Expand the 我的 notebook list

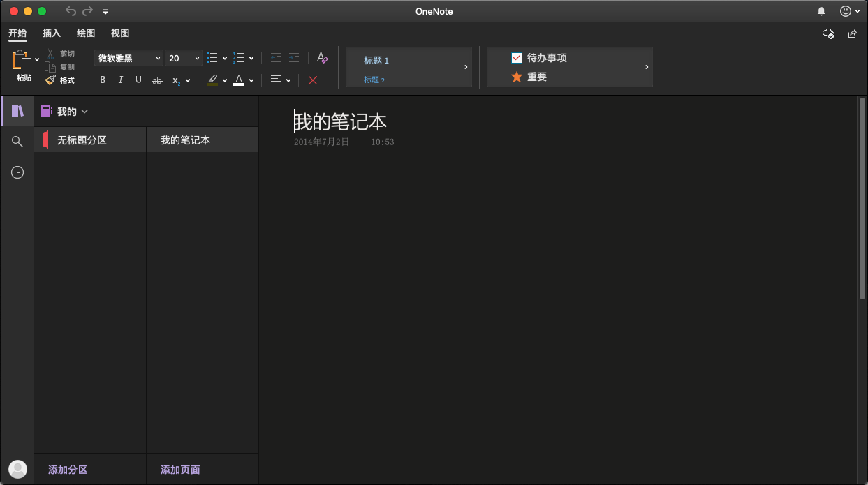[65, 111]
